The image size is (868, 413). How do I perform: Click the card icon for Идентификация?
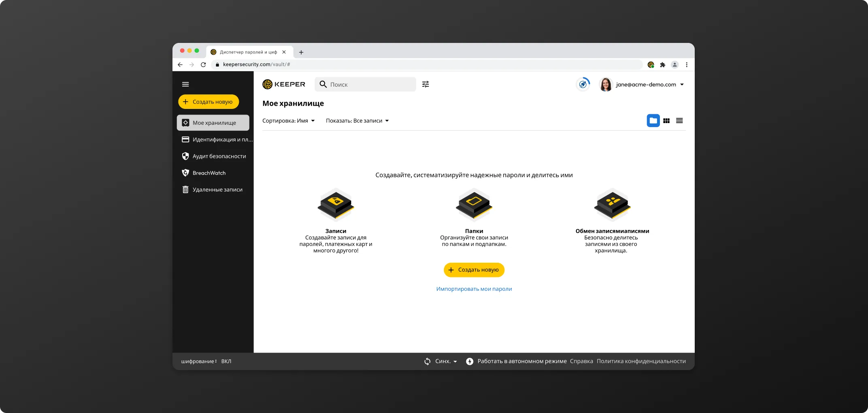coord(185,139)
